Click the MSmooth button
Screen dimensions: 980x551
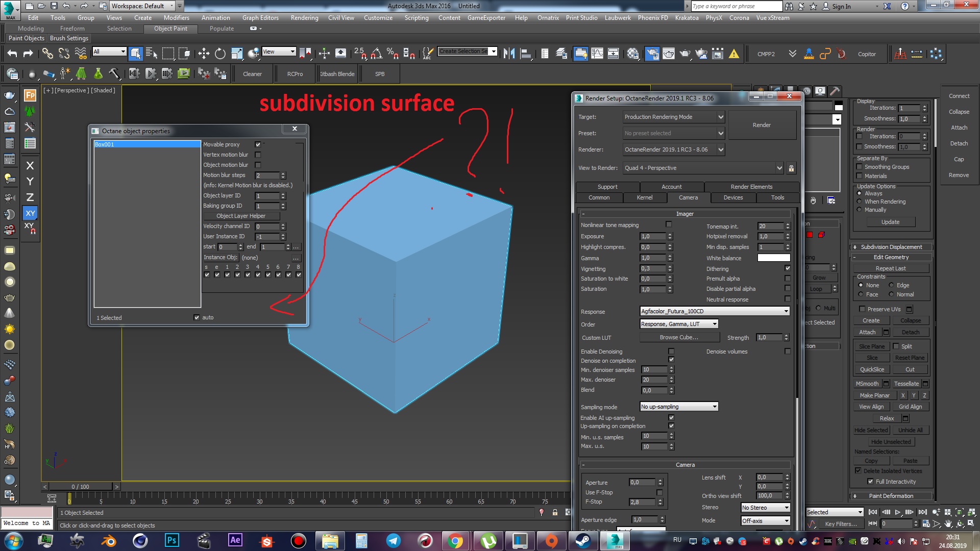click(867, 384)
